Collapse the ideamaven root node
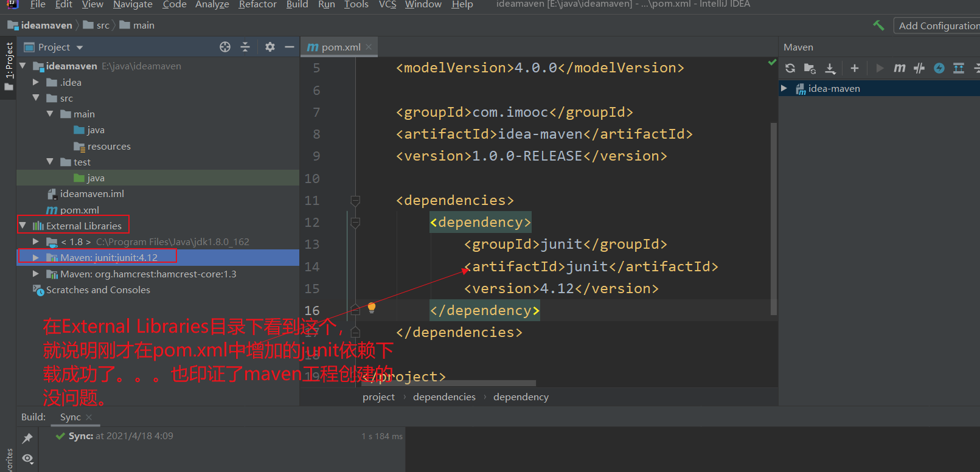This screenshot has width=980, height=472. (x=23, y=66)
